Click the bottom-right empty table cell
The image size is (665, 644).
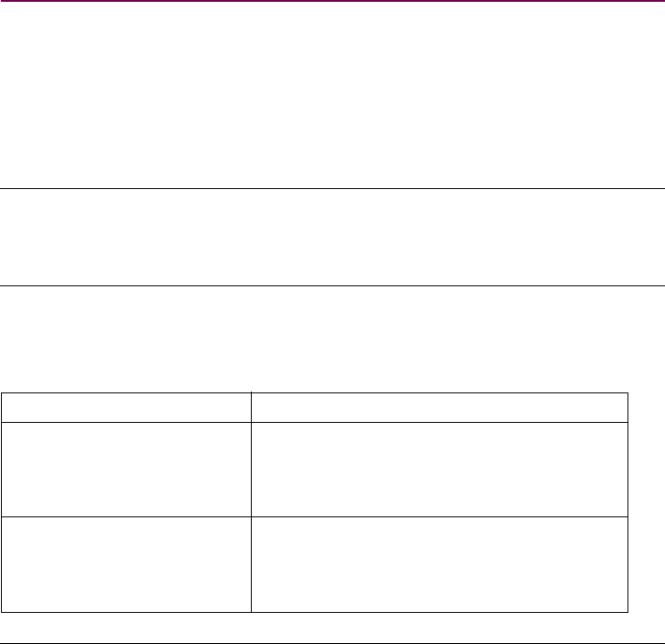(x=439, y=565)
